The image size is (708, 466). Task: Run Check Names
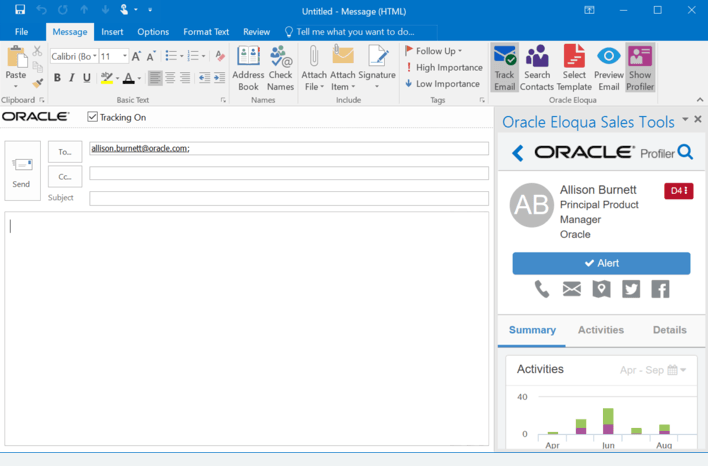point(280,68)
